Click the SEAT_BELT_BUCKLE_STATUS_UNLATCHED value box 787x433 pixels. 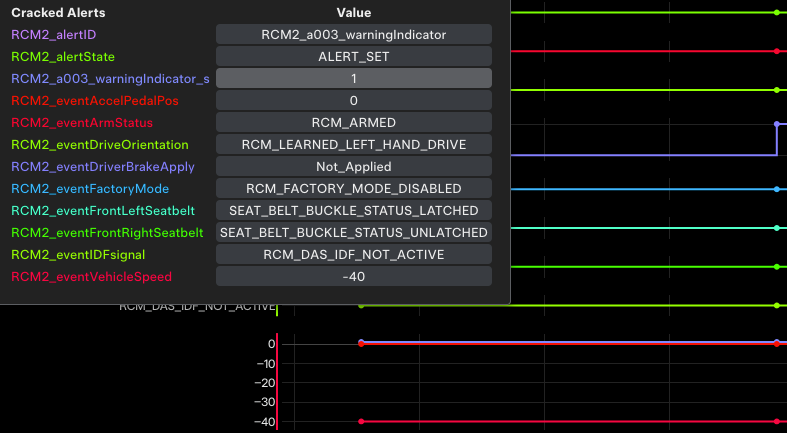[353, 233]
